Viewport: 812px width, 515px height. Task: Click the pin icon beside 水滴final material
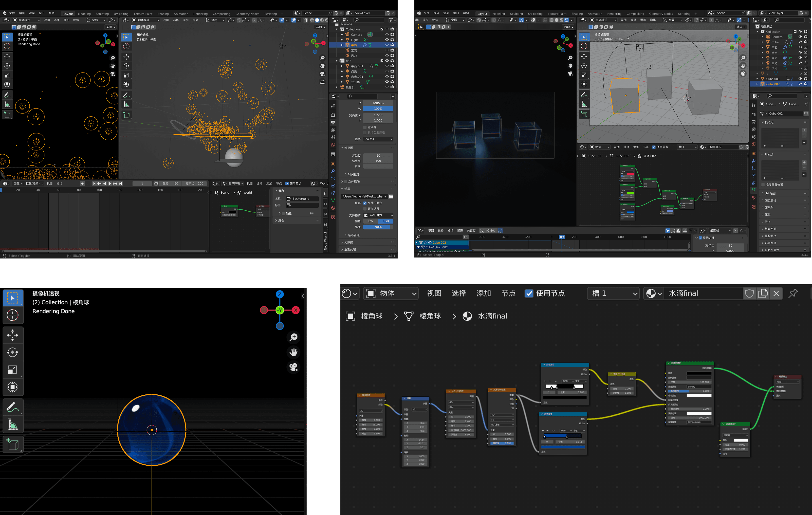793,294
